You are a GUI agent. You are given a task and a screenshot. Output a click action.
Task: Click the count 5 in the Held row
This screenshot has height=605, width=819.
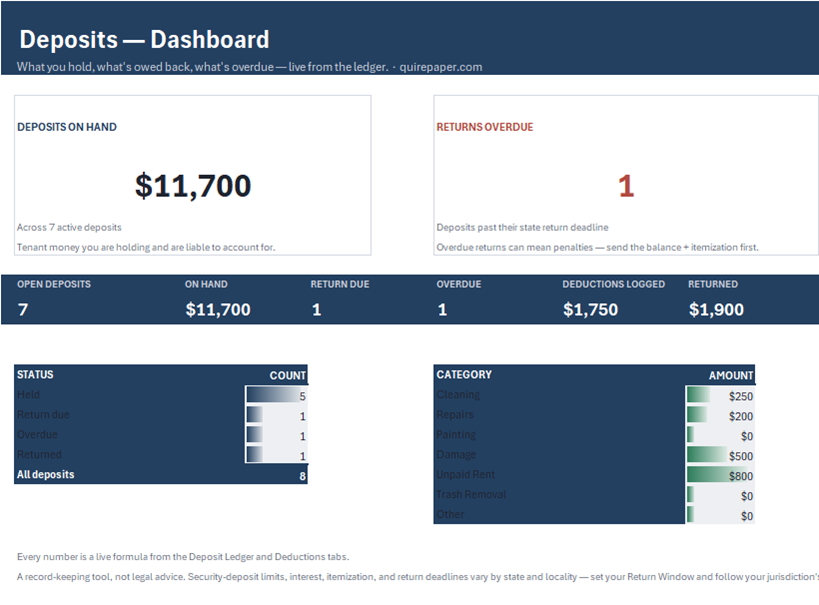[x=302, y=397]
